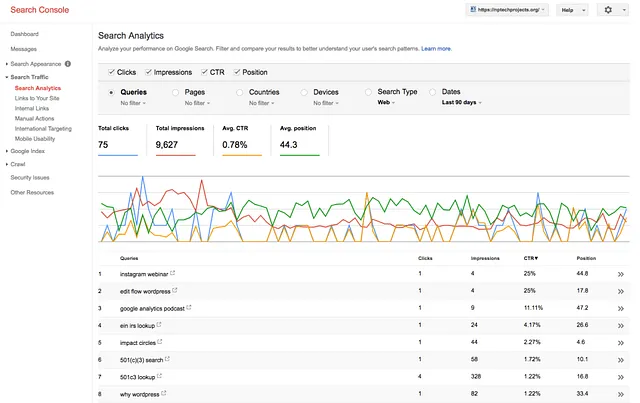
Task: Uncheck the CTR checkbox
Action: 204,72
